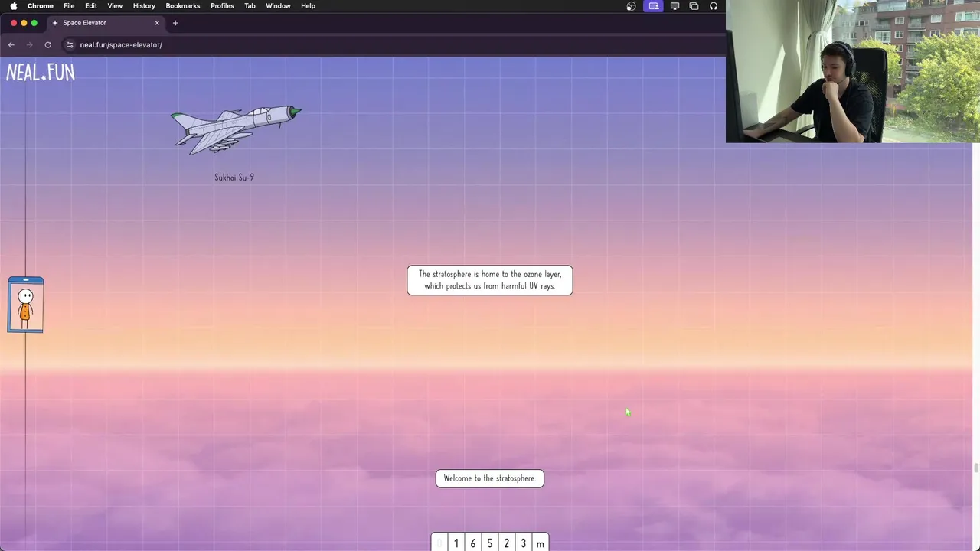The height and width of the screenshot is (551, 980).
Task: Click the webcam overlay video
Action: (x=853, y=71)
